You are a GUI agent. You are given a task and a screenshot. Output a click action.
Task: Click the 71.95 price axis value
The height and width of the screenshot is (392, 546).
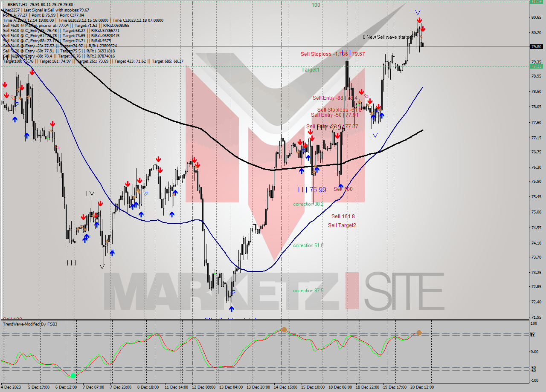coord(537,317)
